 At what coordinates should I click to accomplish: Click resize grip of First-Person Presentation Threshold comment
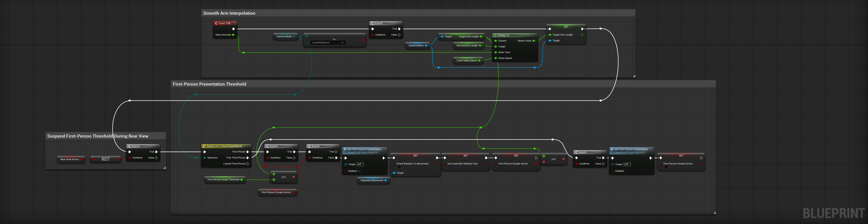click(714, 213)
